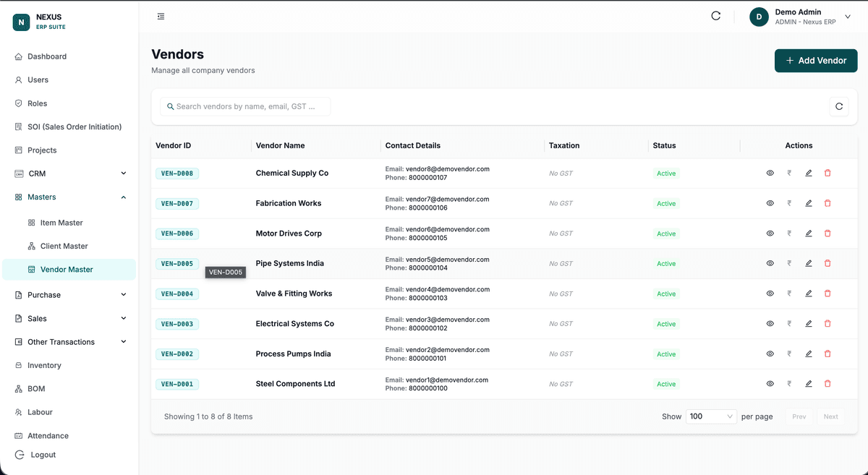View details of Valve & Fitting Works

click(x=770, y=294)
